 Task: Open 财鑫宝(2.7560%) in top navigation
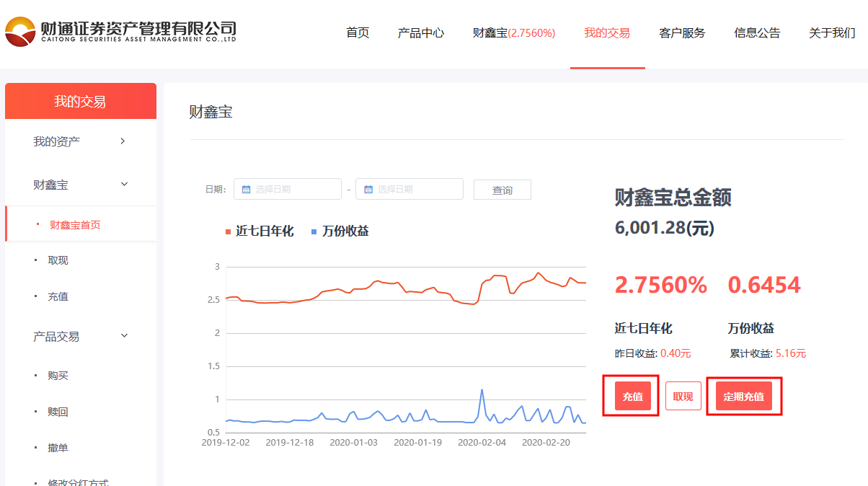click(514, 33)
